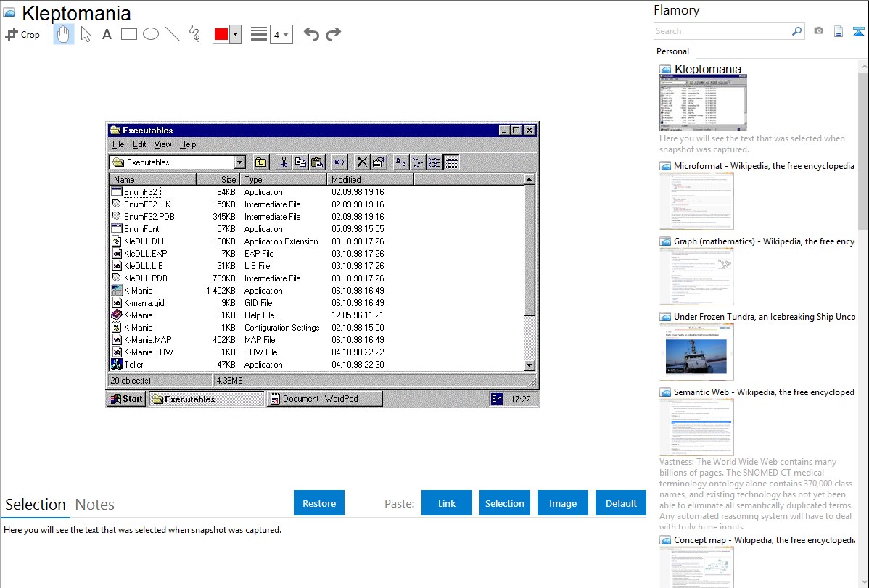Image resolution: width=869 pixels, height=588 pixels.
Task: Undo the last annotation
Action: [311, 34]
